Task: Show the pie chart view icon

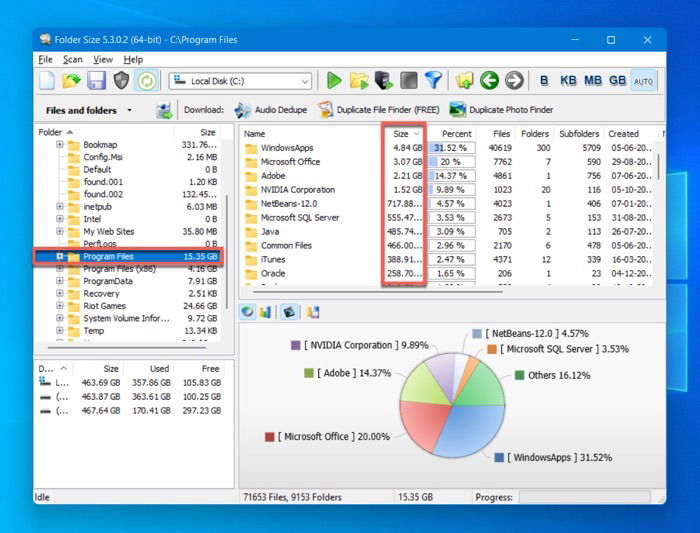Action: (x=248, y=312)
